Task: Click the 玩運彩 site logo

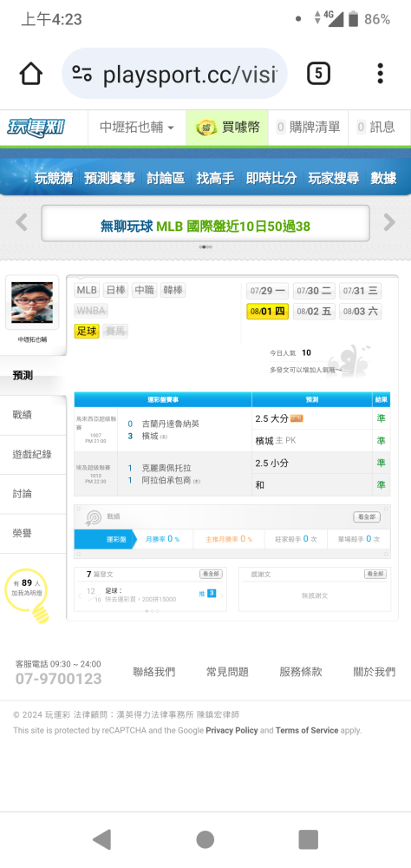Action: [x=36, y=128]
